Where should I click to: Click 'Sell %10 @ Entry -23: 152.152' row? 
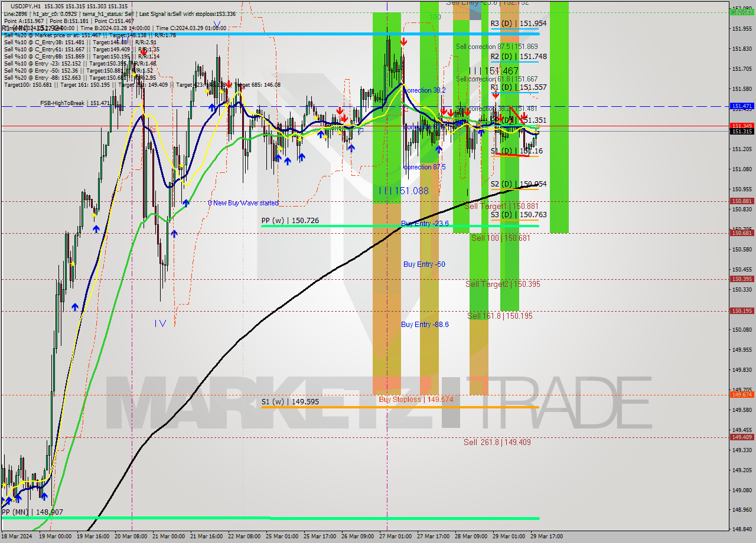pyautogui.click(x=80, y=64)
